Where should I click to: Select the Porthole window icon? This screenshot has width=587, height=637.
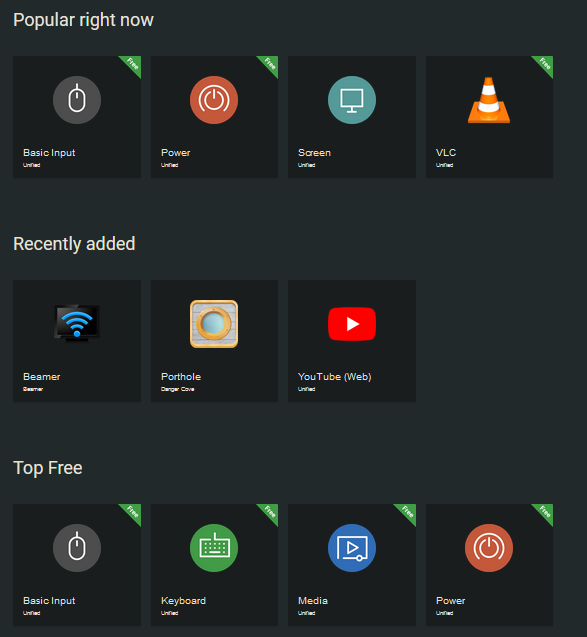(214, 324)
